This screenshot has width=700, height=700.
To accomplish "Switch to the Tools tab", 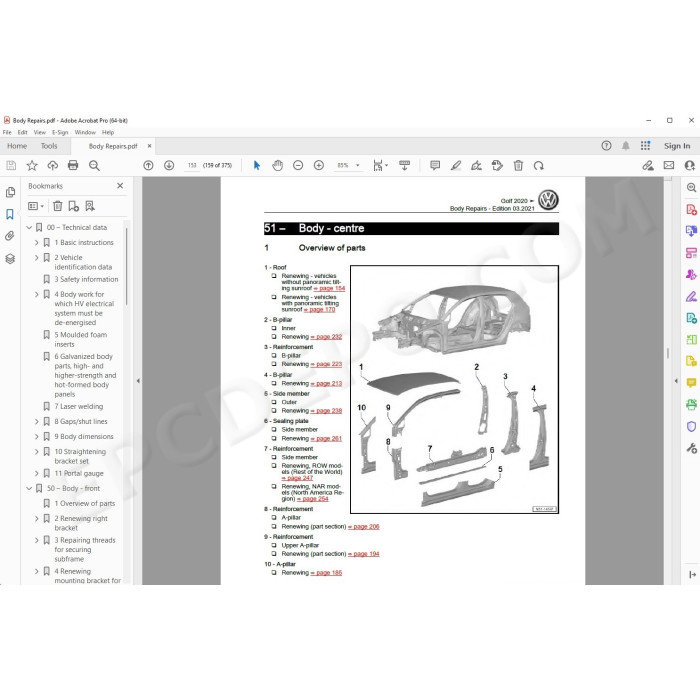I will pos(49,146).
